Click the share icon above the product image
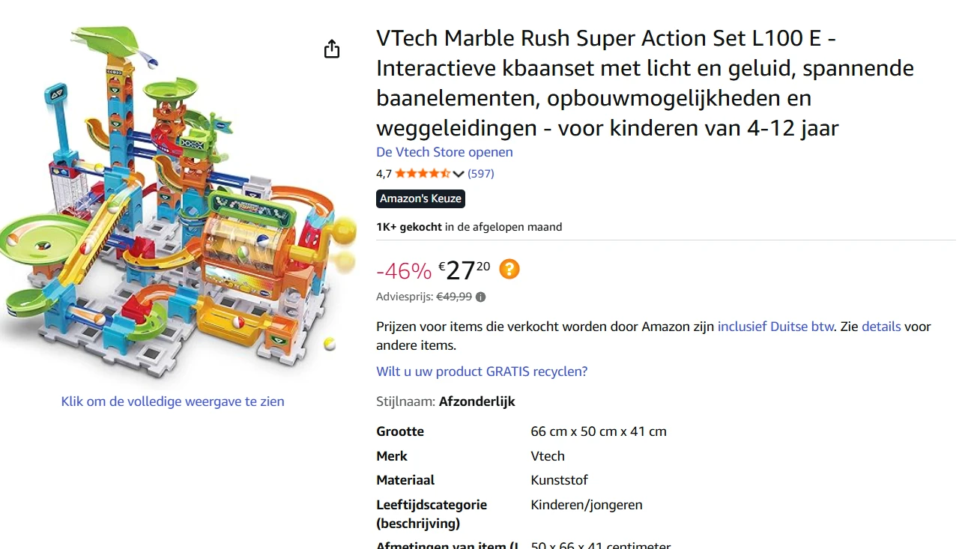Image resolution: width=980 pixels, height=549 pixels. [332, 49]
